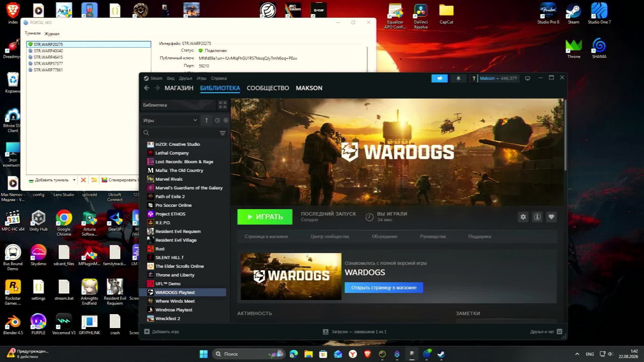
Task: Click the sort ascending arrow in library
Action: [206, 120]
